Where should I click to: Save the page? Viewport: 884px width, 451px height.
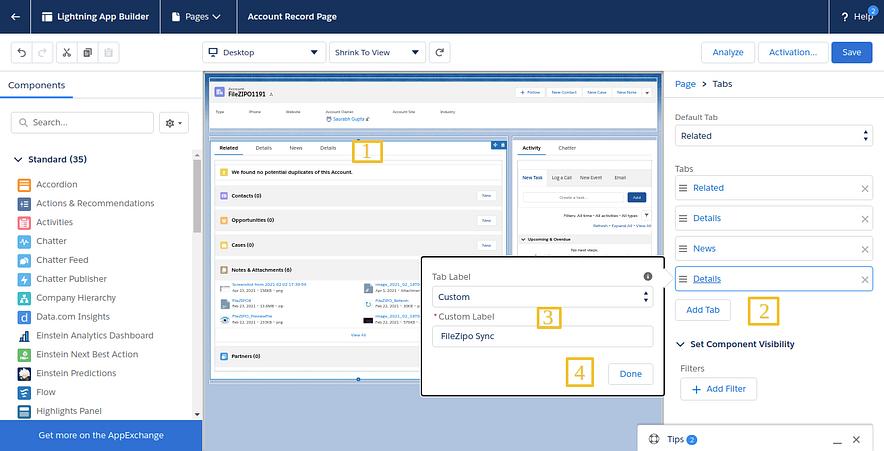coord(852,52)
